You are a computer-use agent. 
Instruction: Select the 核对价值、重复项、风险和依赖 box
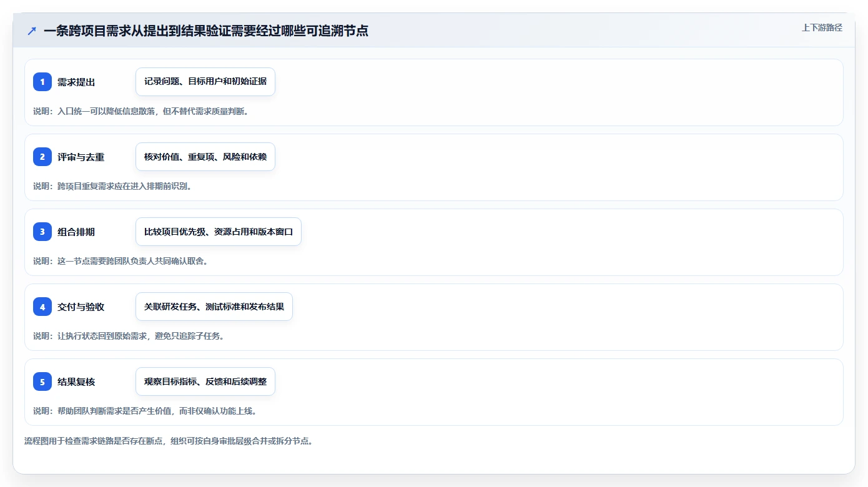tap(205, 157)
